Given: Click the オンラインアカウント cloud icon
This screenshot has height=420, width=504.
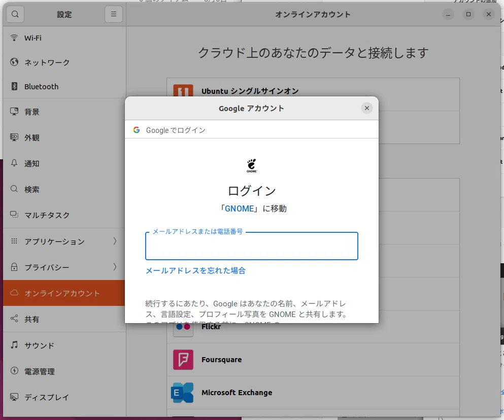Looking at the screenshot, I should [14, 293].
